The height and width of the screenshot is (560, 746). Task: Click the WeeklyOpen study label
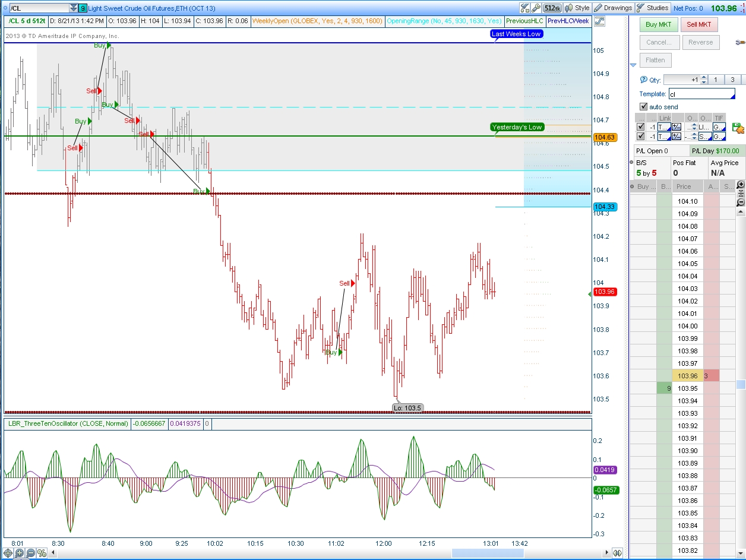pos(317,21)
